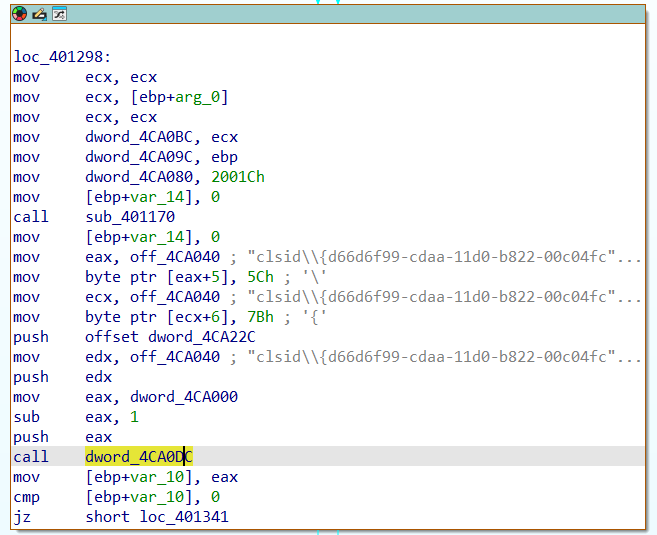Click the group nodes icon in title bar
Screen dimensions: 657x535
tap(59, 14)
